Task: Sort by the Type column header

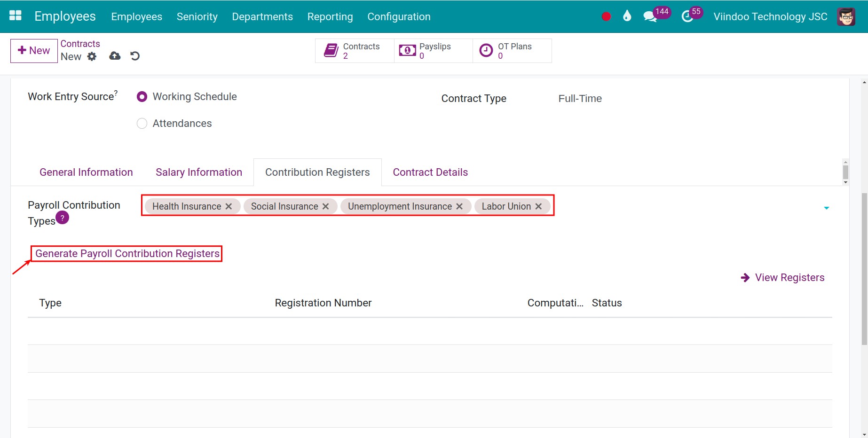Action: click(50, 303)
